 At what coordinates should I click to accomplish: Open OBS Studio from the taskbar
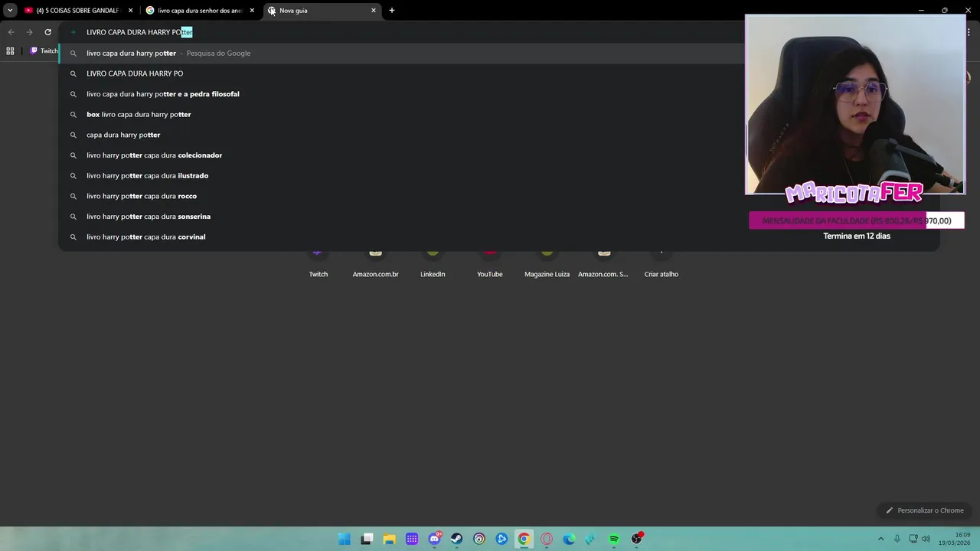(x=636, y=539)
